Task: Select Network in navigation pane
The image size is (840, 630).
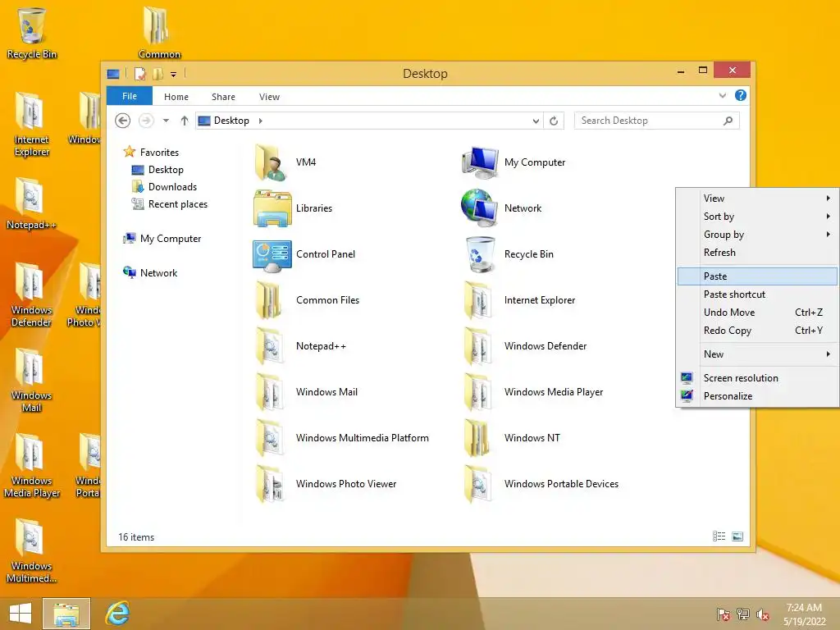Action: (x=150, y=272)
